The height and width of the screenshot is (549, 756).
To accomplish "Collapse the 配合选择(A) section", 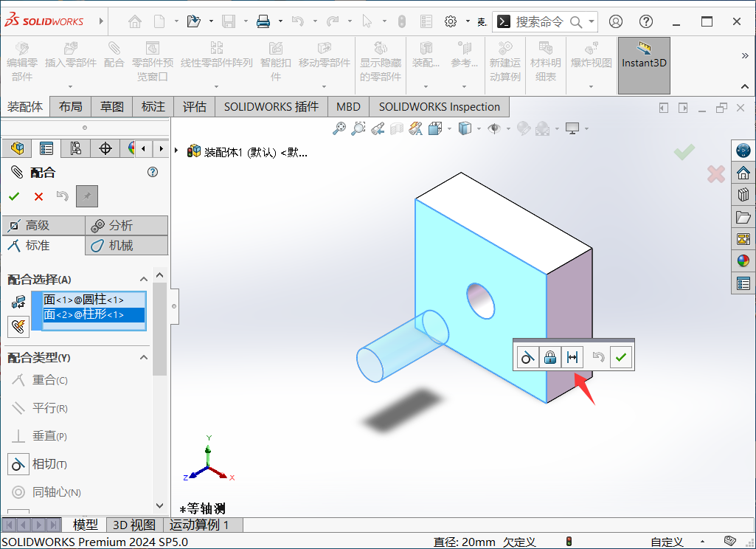I will (x=145, y=279).
